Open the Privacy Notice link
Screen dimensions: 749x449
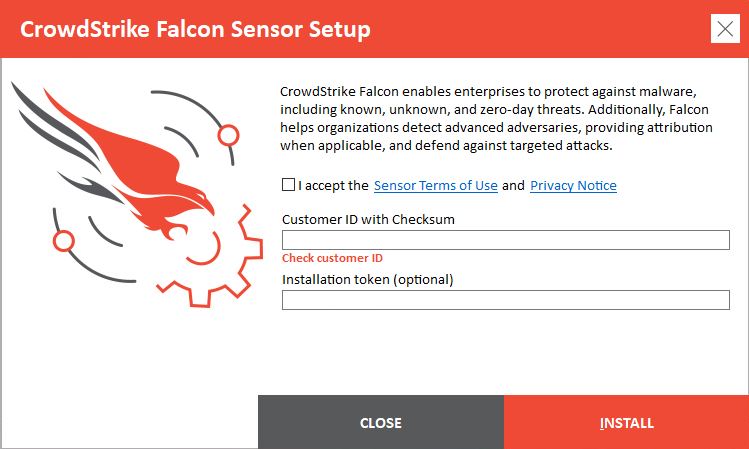pos(573,186)
